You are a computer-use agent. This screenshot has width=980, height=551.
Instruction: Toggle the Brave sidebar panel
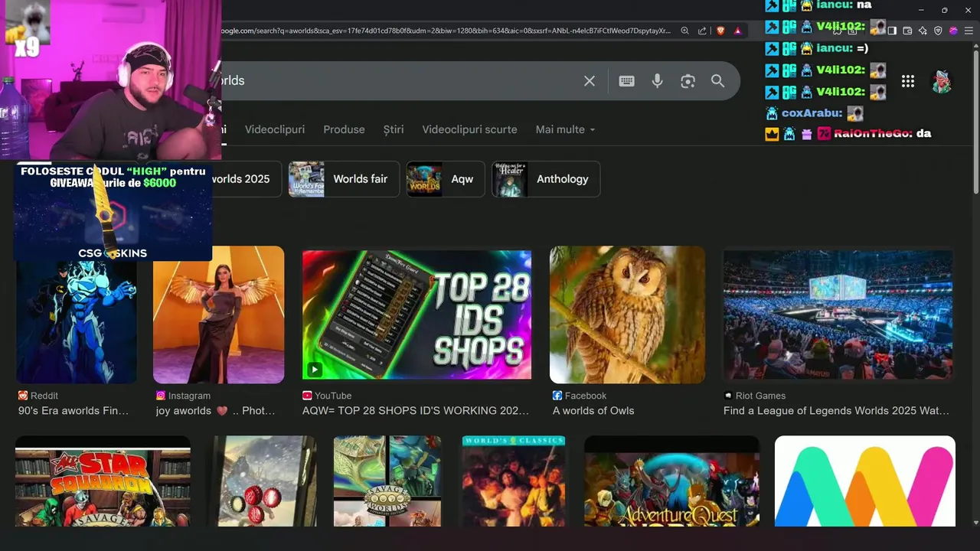pyautogui.click(x=892, y=31)
